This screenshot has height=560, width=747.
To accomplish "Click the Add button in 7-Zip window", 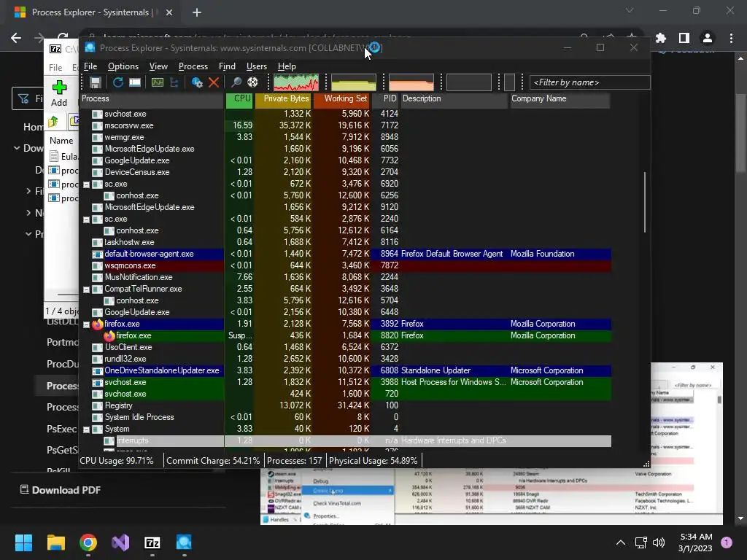I will 59,93.
